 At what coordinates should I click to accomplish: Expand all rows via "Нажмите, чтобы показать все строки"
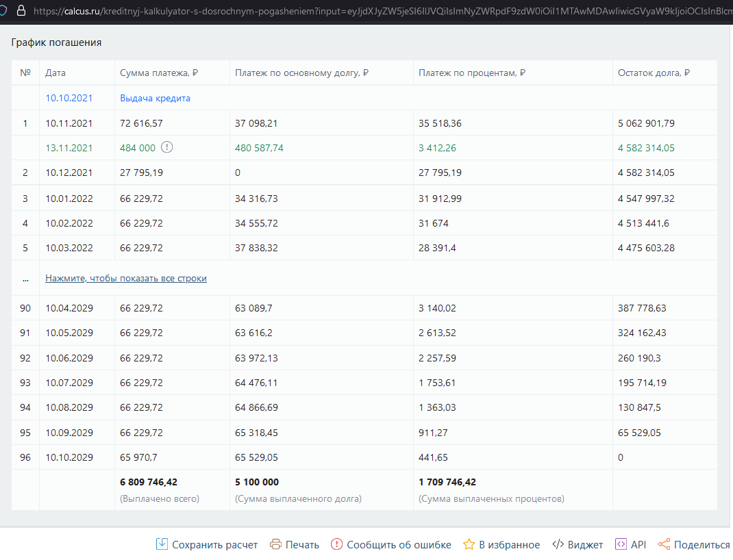tap(126, 279)
